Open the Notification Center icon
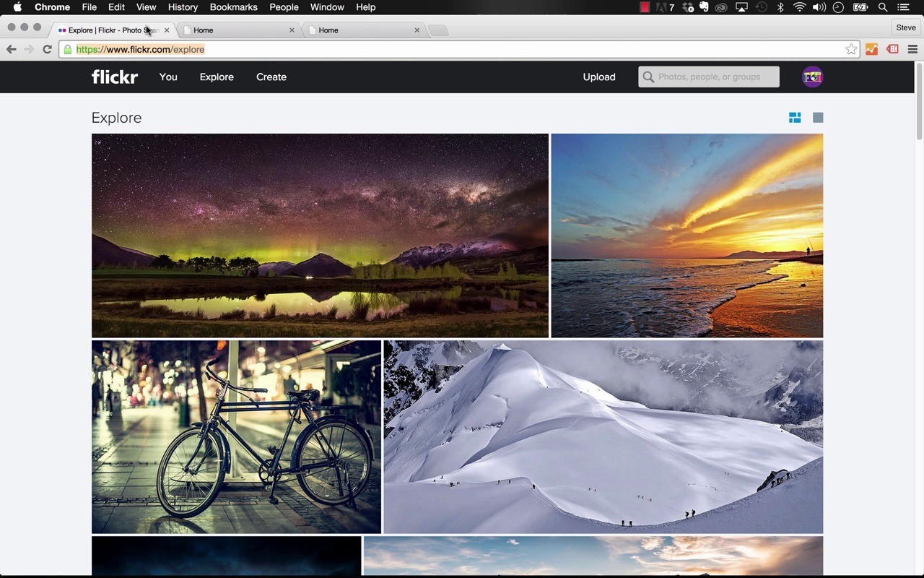The width and height of the screenshot is (924, 578). 903,7
